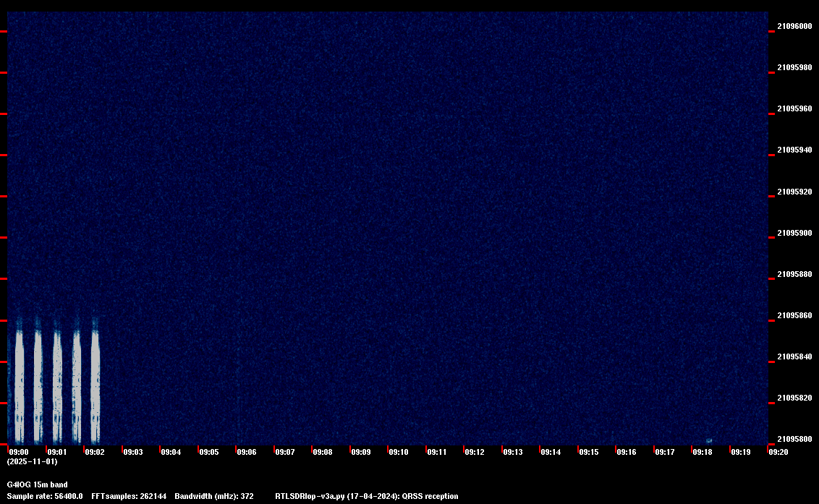819x504 pixels.
Task: Click the FFTsamples: 262144 text
Action: click(x=129, y=496)
